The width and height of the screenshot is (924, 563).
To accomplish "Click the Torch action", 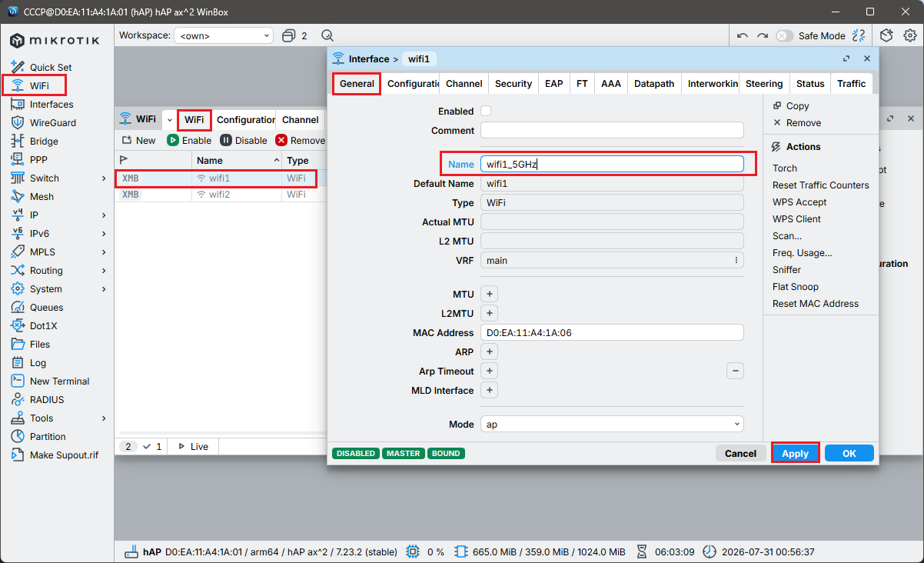I will [x=785, y=168].
